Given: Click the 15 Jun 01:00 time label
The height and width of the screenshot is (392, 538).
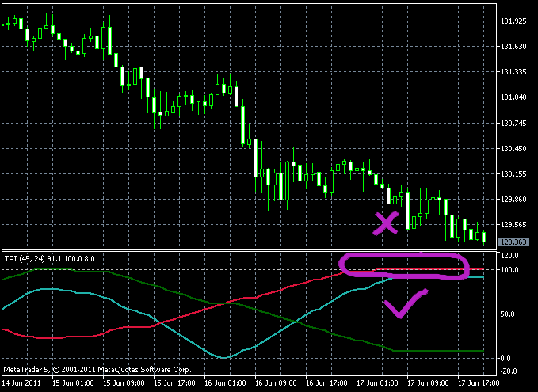Looking at the screenshot, I should tap(73, 382).
